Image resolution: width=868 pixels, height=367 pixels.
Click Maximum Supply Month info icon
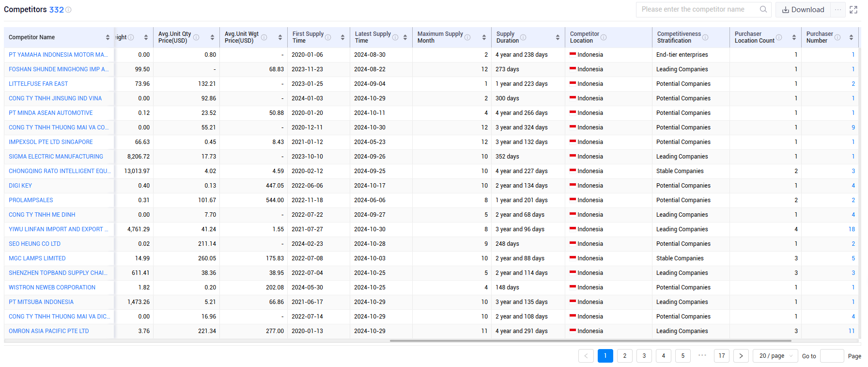tap(467, 37)
